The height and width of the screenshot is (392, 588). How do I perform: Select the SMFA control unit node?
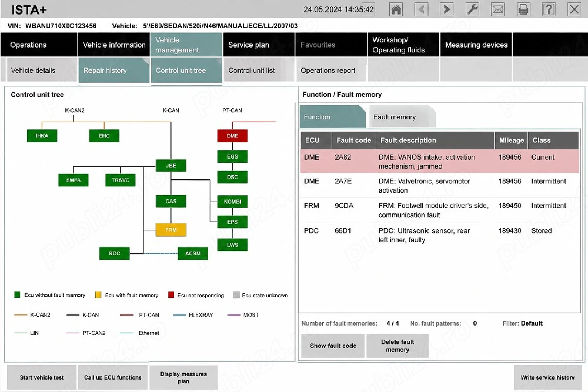[x=73, y=180]
